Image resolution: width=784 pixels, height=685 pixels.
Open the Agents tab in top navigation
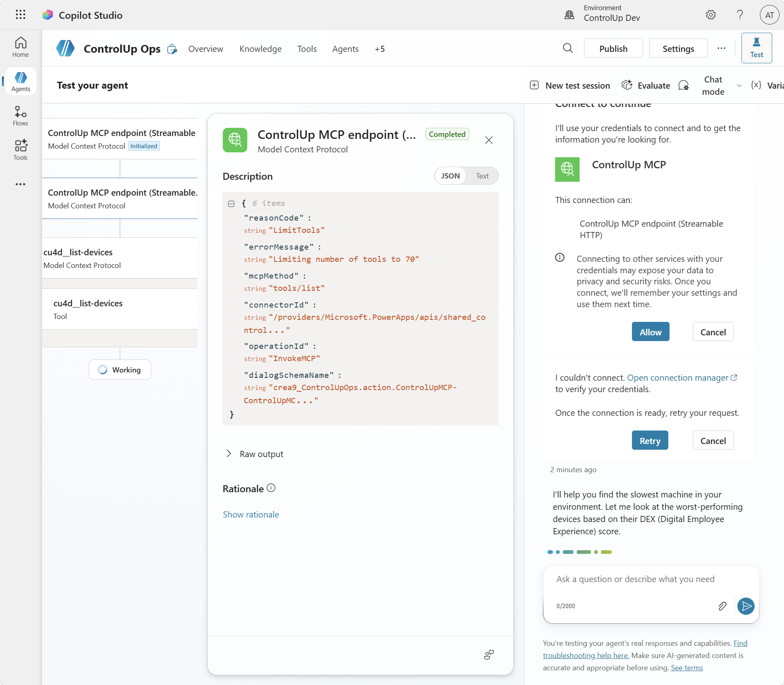click(345, 49)
